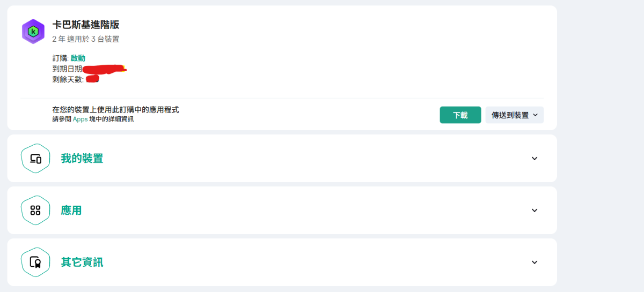Expand the 我的裝置 section chevron
Viewport: 644px width, 292px height.
[534, 159]
